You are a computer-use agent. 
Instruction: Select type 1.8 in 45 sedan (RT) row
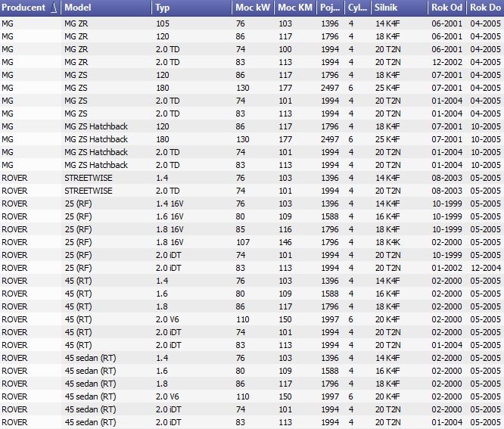(x=162, y=384)
